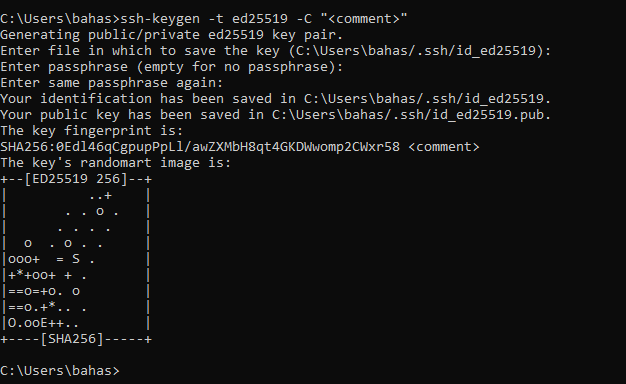Click the letter E in randomart
Screen dimensions: 626x384
[x=44, y=323]
